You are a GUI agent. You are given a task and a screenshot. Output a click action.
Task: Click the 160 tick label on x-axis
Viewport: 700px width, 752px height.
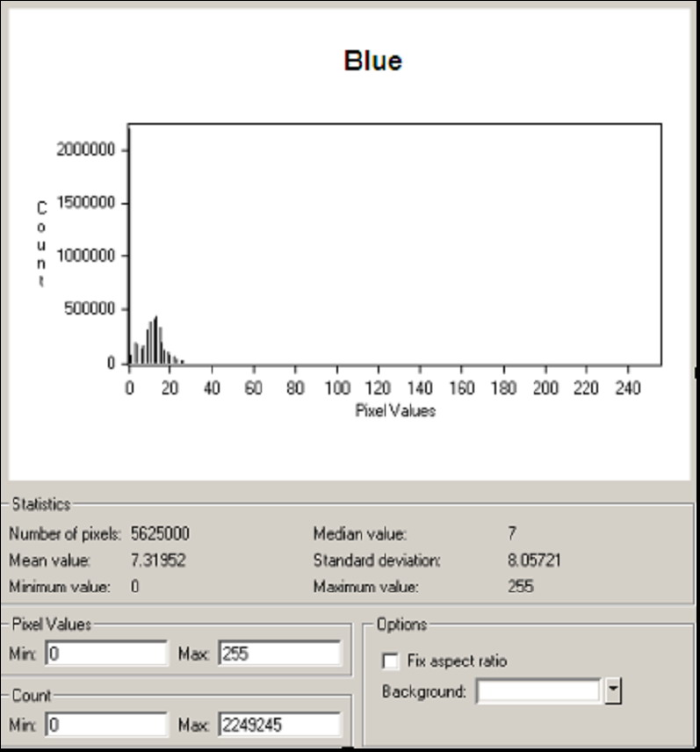click(462, 387)
